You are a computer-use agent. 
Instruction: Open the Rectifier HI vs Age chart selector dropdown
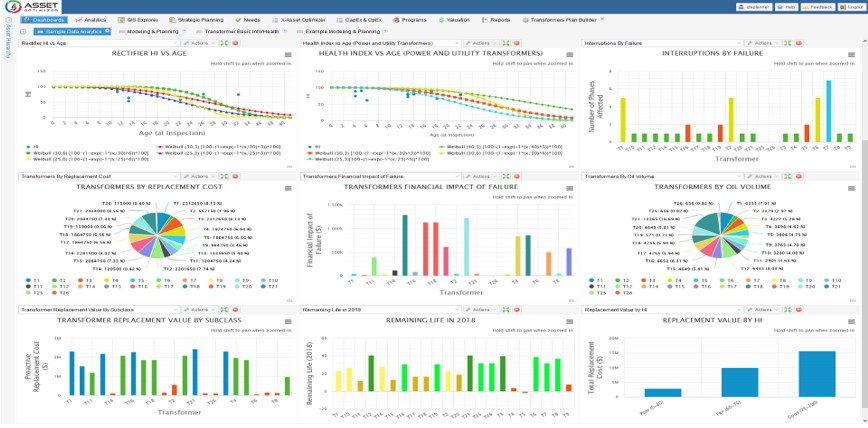176,43
